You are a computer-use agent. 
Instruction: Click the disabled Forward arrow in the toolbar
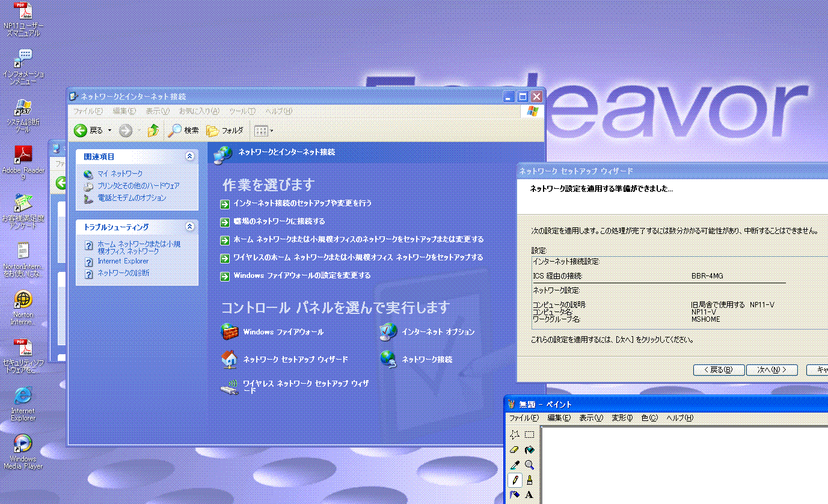126,130
